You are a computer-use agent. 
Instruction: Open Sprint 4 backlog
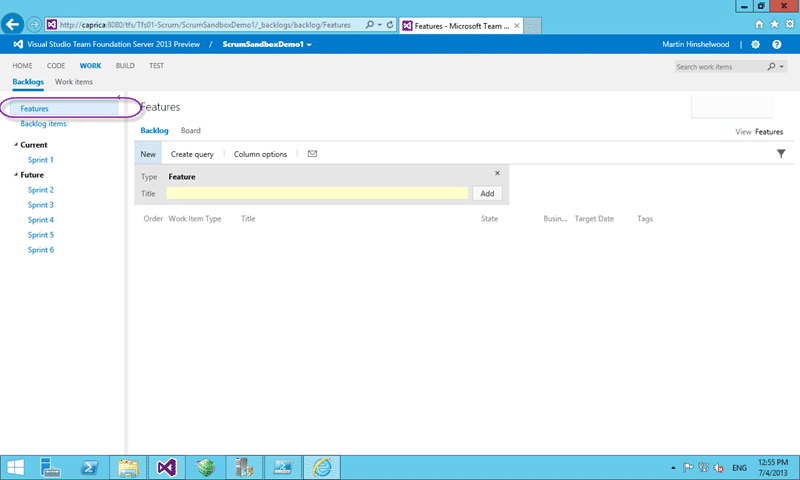click(41, 220)
